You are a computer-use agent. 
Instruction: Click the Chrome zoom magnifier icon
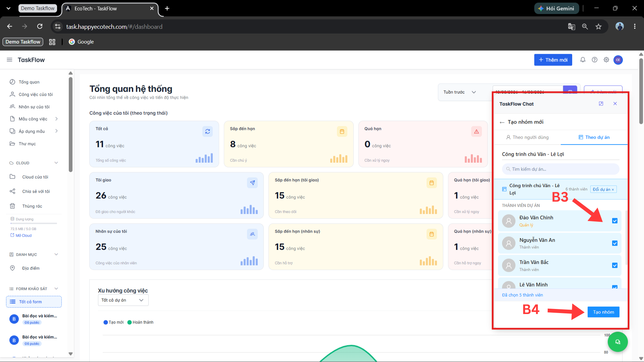tap(585, 27)
